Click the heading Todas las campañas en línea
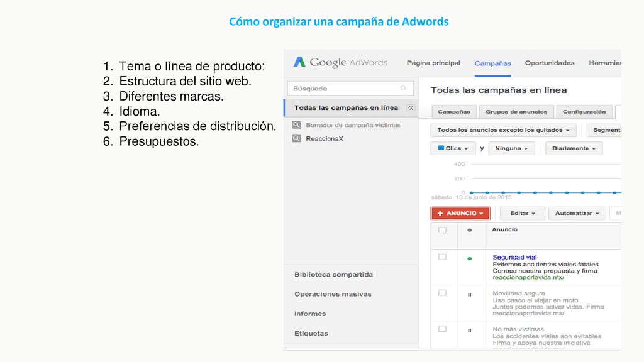 coord(499,90)
